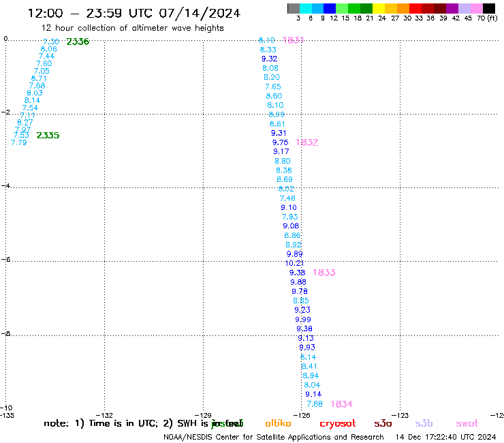This screenshot has height=443, width=504.
Task: Click the wave height value '9.32'
Action: point(269,59)
